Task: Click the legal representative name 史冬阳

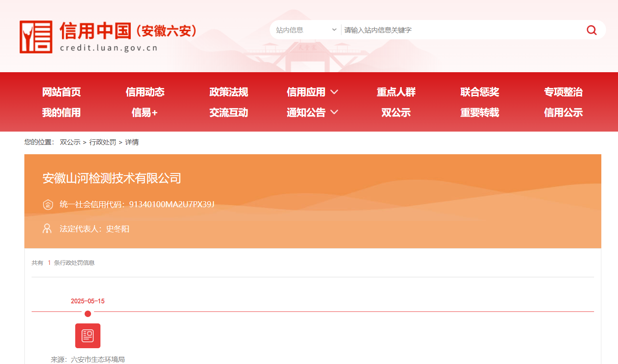Action: pyautogui.click(x=118, y=229)
